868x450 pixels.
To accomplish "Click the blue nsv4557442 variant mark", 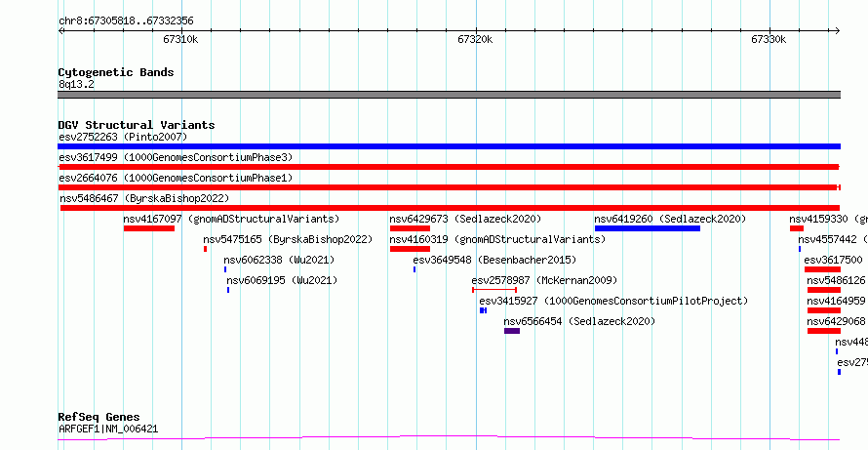I will (800, 249).
